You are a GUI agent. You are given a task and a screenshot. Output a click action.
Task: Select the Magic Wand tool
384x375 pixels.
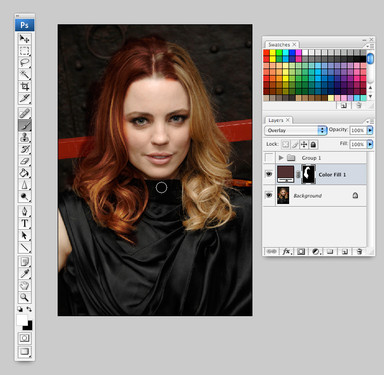24,74
